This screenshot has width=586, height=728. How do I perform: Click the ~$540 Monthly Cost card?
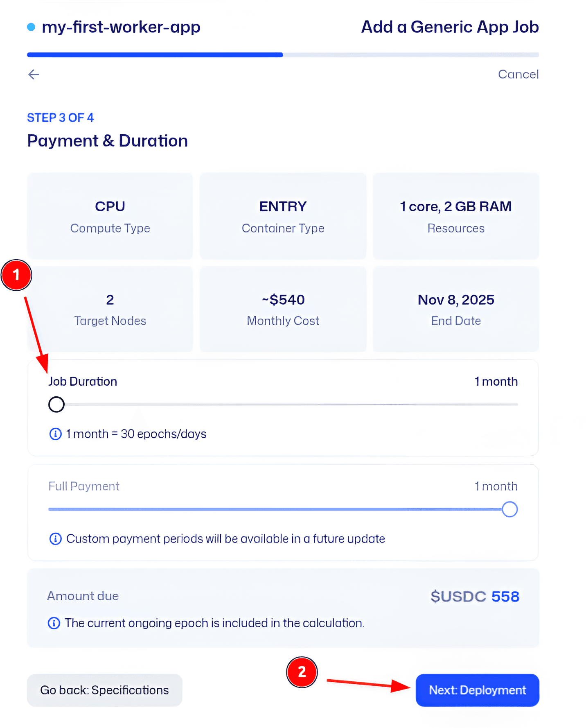[x=283, y=309]
